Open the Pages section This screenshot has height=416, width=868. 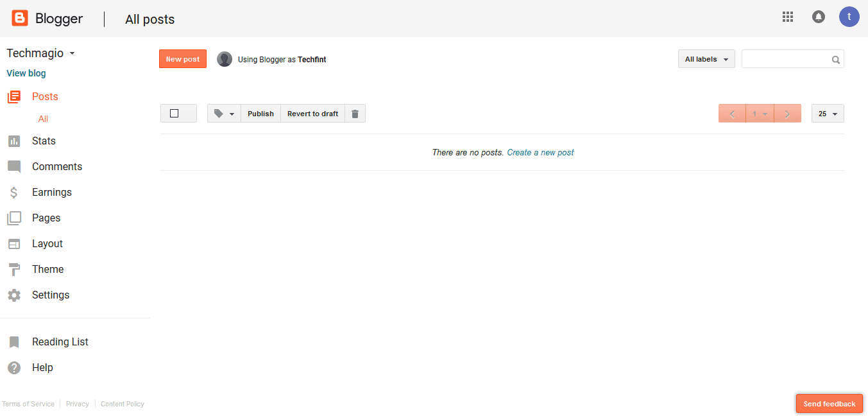(x=46, y=218)
